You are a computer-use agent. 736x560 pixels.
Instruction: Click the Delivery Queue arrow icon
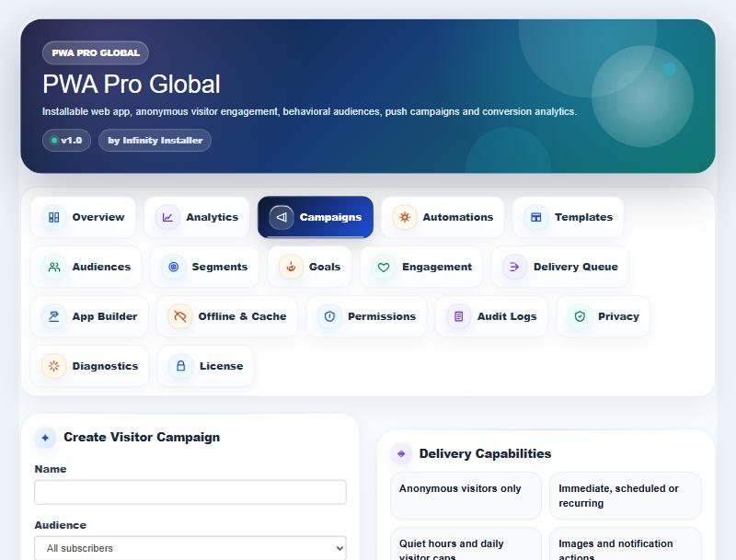pyautogui.click(x=514, y=267)
